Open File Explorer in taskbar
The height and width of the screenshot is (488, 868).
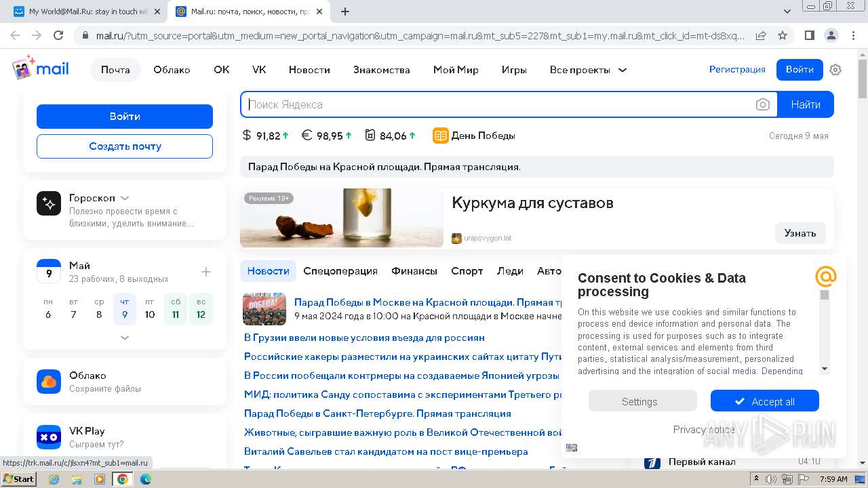coord(77,479)
